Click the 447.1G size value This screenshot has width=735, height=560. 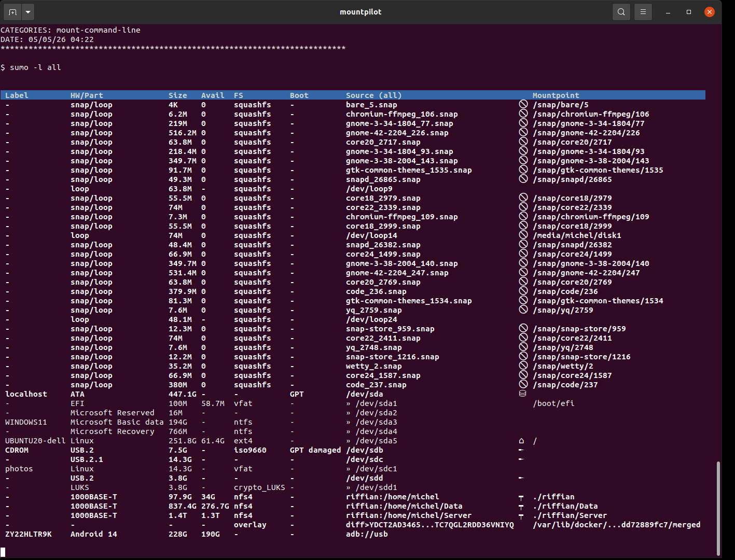(x=183, y=394)
